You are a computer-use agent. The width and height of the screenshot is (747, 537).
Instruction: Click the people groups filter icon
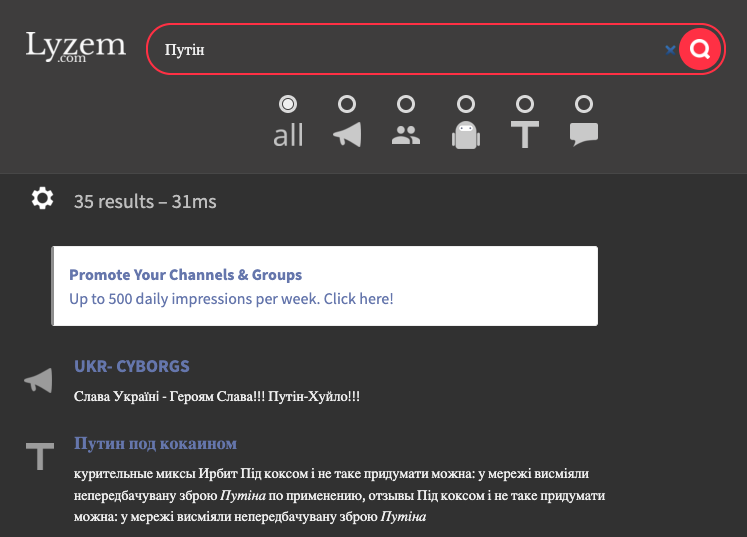click(406, 135)
